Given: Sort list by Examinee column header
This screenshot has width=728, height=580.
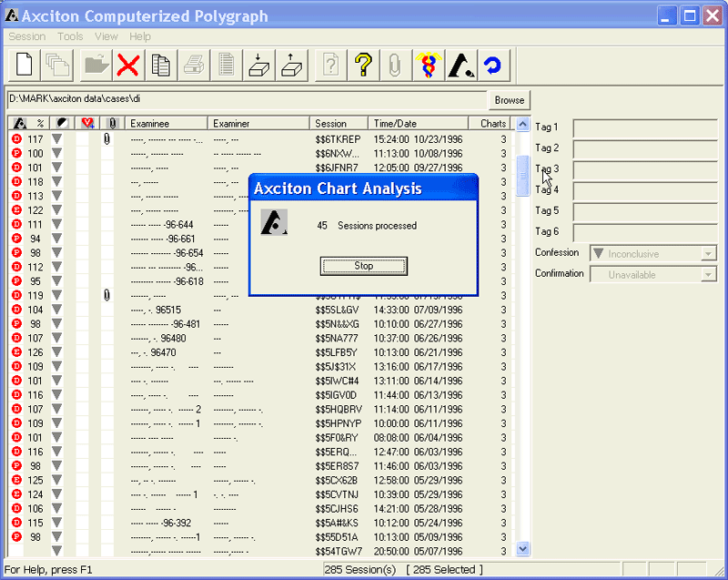Looking at the screenshot, I should 167,124.
